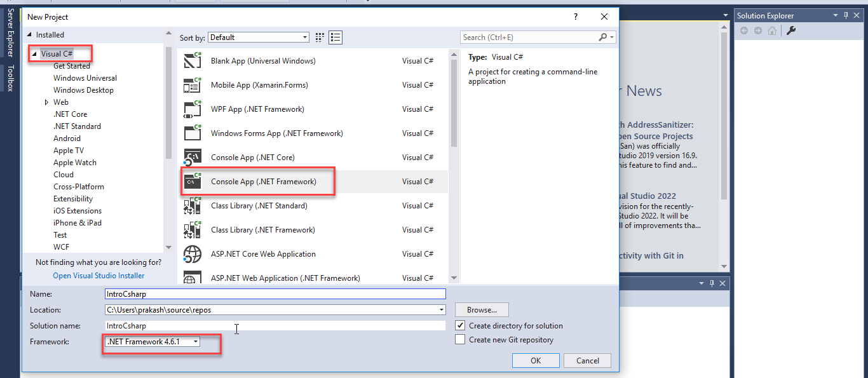Image resolution: width=868 pixels, height=378 pixels.
Task: Select the ASP.NET Core Web Application template
Action: (x=264, y=253)
